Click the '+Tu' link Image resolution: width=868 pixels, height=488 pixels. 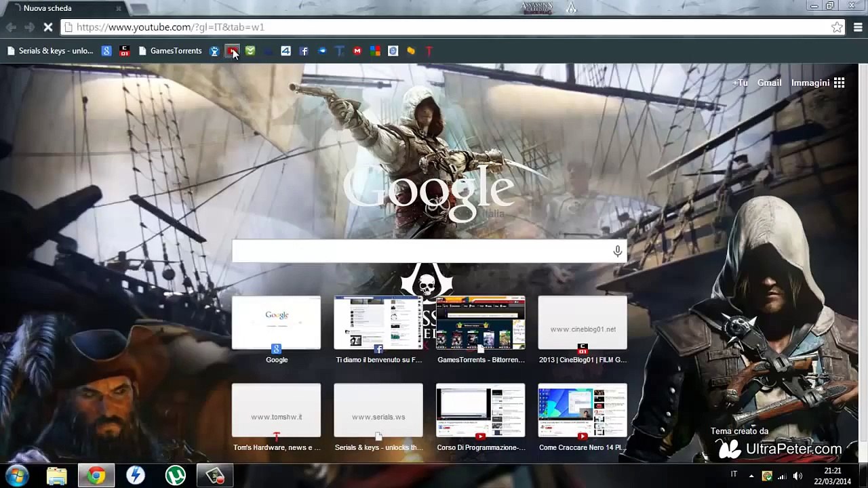(x=740, y=83)
